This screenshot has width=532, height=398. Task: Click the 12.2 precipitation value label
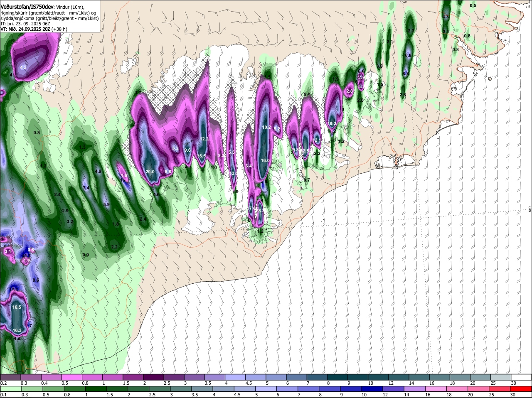pyautogui.click(x=204, y=139)
